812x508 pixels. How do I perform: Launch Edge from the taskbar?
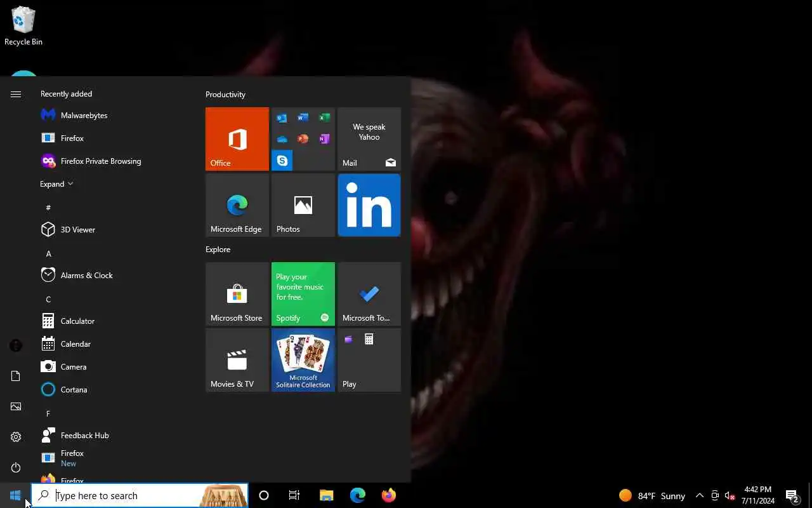(358, 495)
